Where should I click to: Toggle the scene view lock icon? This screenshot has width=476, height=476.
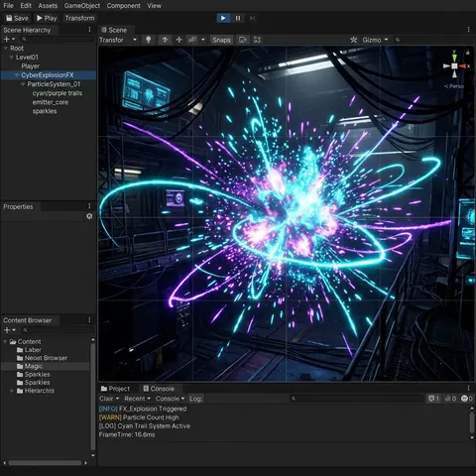click(468, 53)
